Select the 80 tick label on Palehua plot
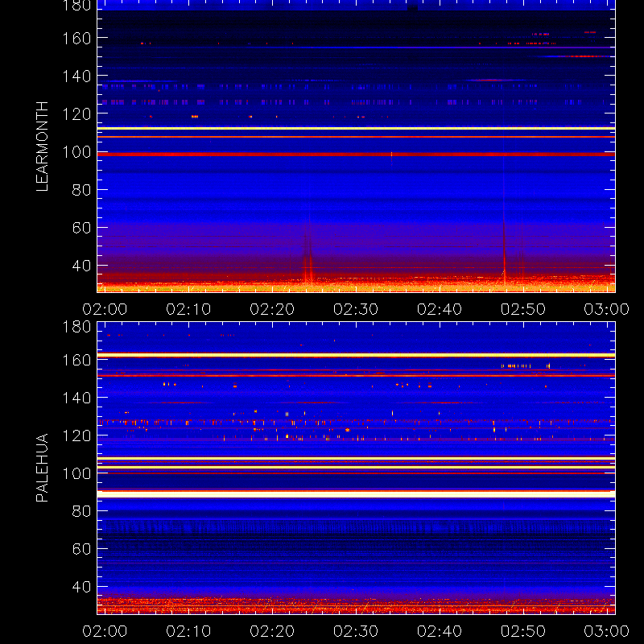 point(81,511)
